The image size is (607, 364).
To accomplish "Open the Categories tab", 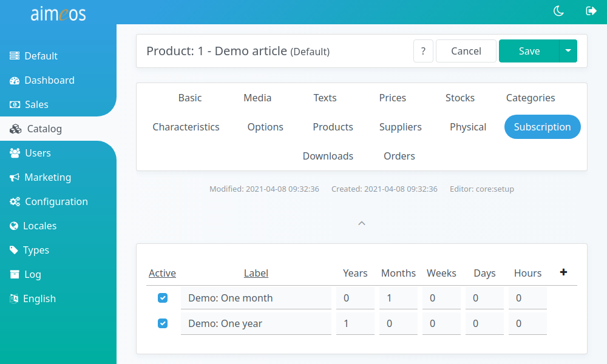I will [x=531, y=98].
